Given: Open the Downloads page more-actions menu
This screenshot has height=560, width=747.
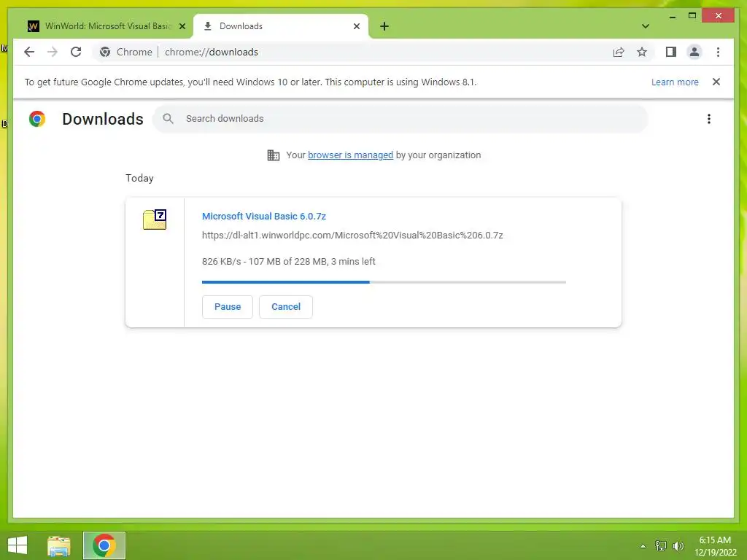Looking at the screenshot, I should (709, 119).
